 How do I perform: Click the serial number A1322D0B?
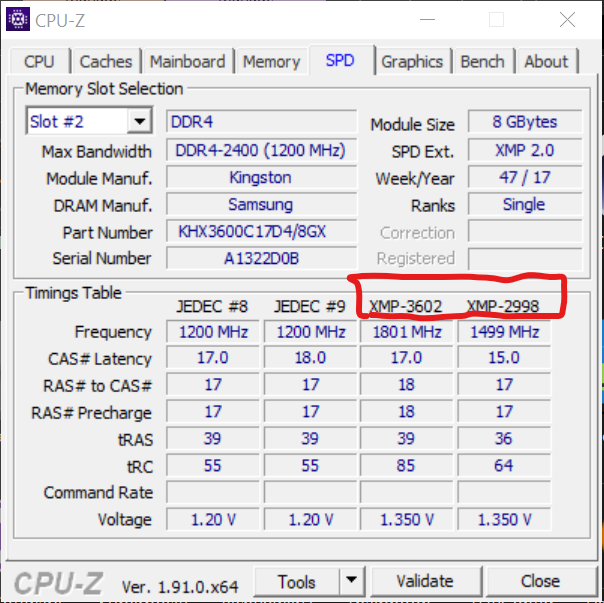click(x=262, y=258)
